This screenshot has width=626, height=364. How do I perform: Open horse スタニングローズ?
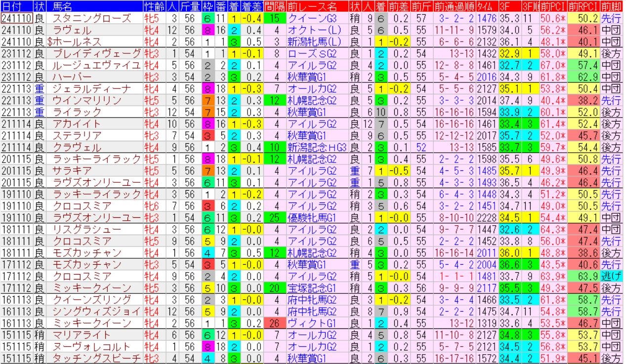point(84,19)
